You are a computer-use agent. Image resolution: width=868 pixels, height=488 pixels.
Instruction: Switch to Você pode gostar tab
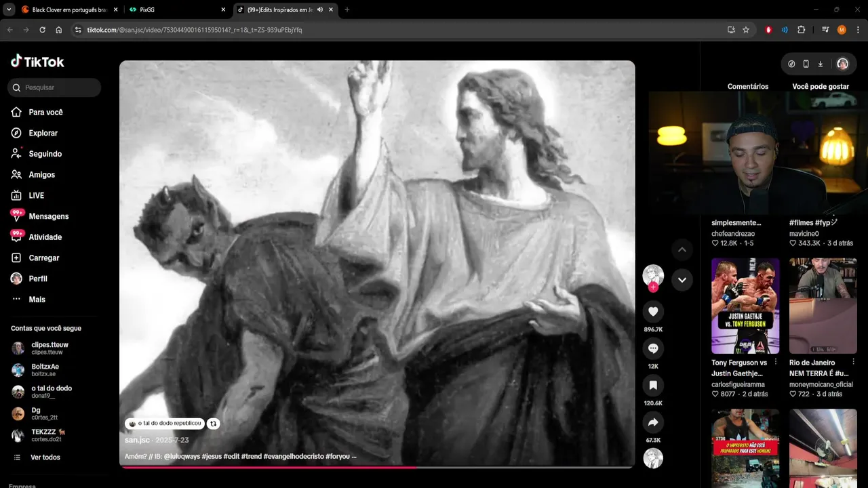[821, 87]
